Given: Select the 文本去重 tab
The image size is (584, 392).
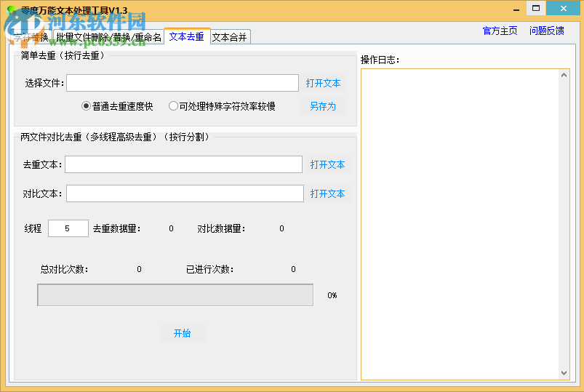Looking at the screenshot, I should tap(187, 36).
